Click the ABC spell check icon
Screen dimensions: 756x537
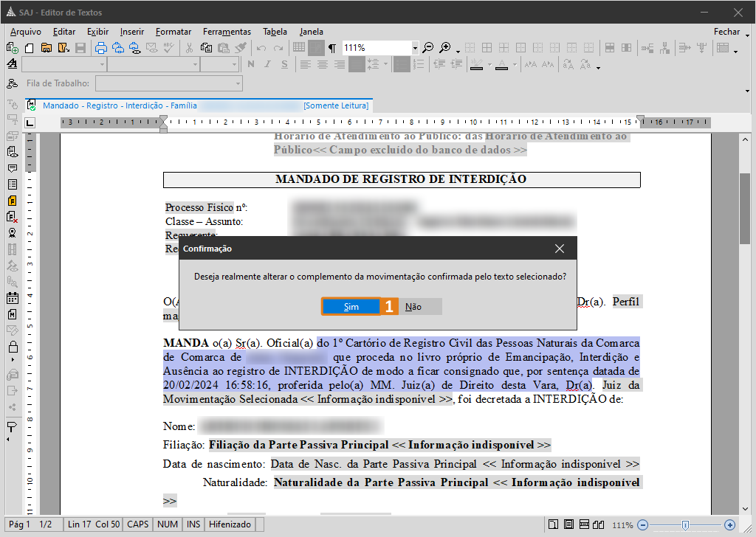(169, 48)
